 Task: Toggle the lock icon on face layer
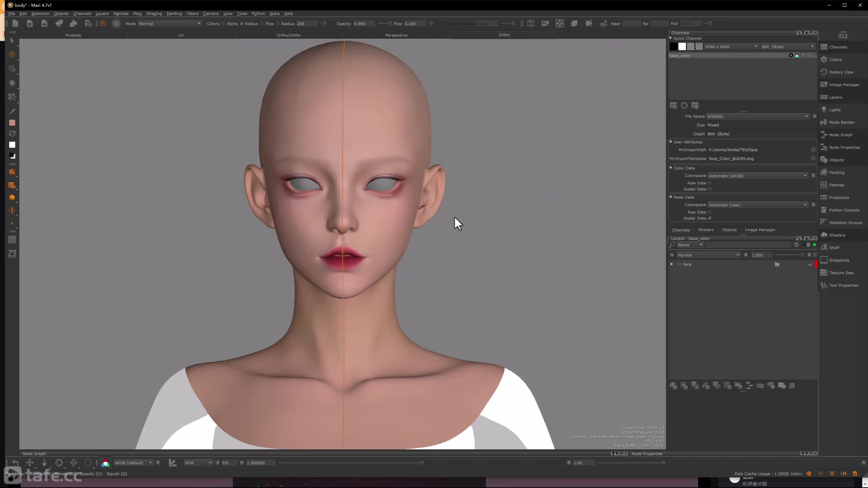[x=810, y=264]
